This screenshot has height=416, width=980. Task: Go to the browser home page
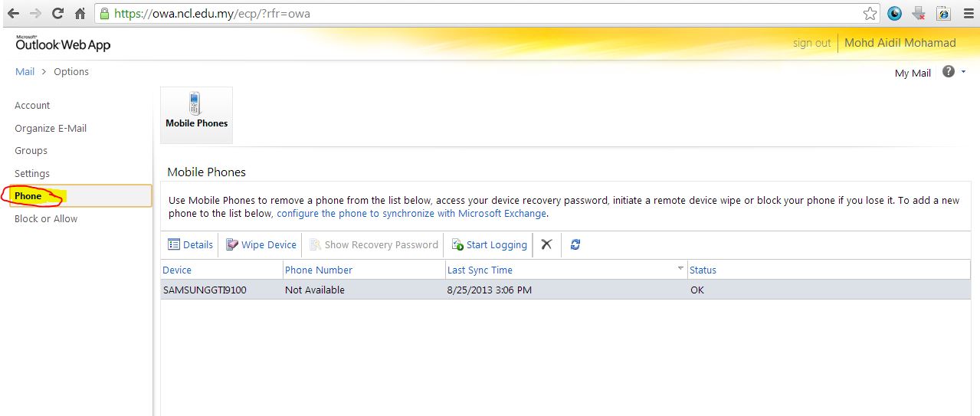pyautogui.click(x=80, y=14)
